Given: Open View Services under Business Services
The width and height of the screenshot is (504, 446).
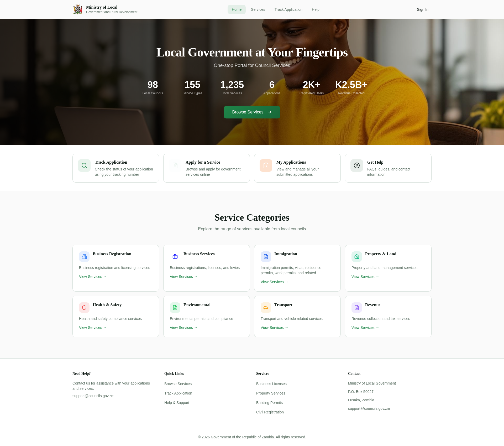Looking at the screenshot, I should [x=183, y=277].
